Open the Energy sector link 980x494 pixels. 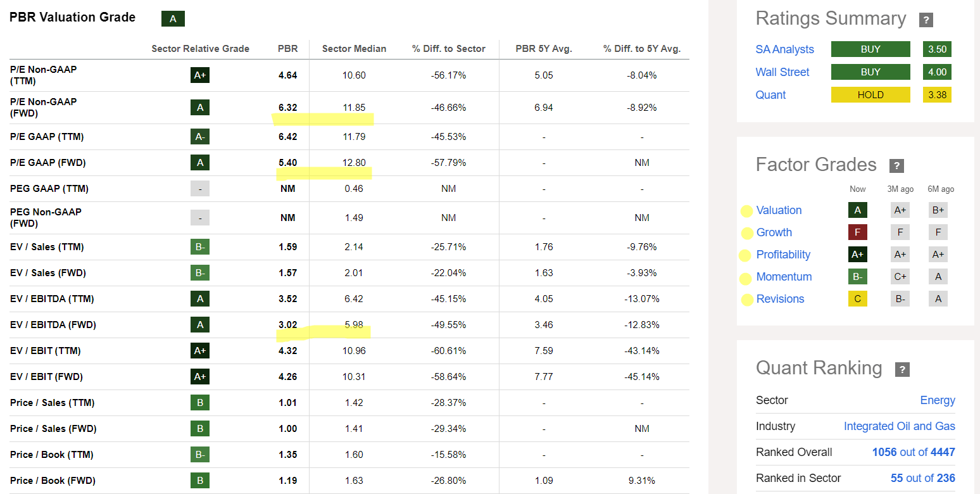coord(937,400)
